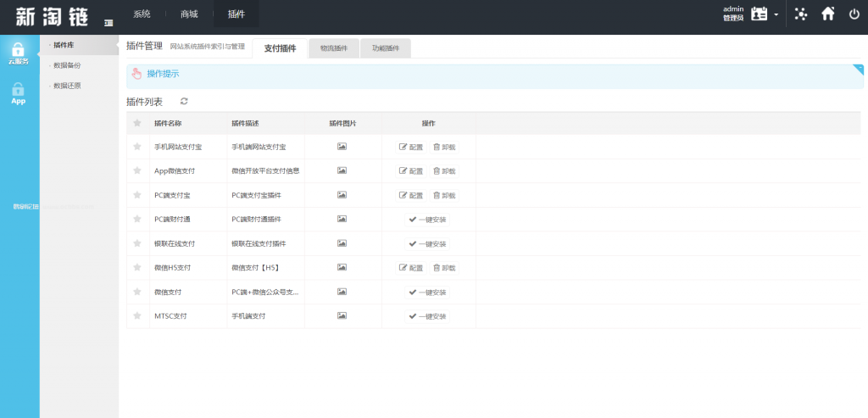View picture icon for MTSC支付
The height and width of the screenshot is (418, 868).
point(342,315)
